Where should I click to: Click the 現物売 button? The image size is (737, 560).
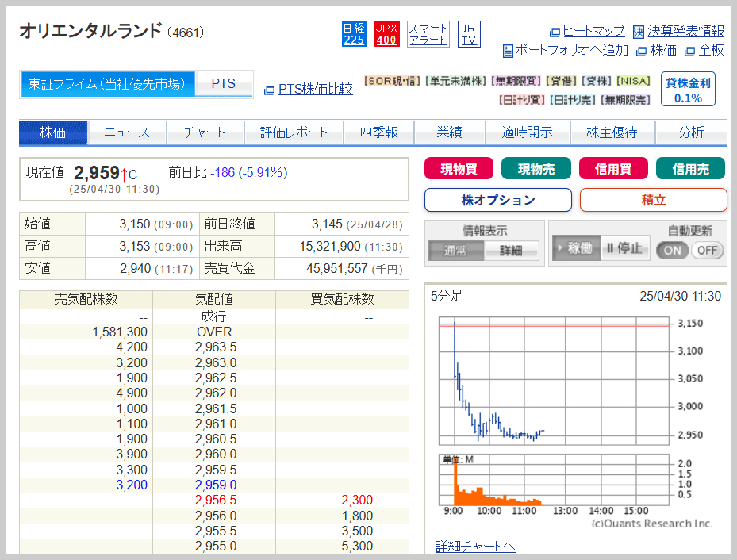pos(536,169)
